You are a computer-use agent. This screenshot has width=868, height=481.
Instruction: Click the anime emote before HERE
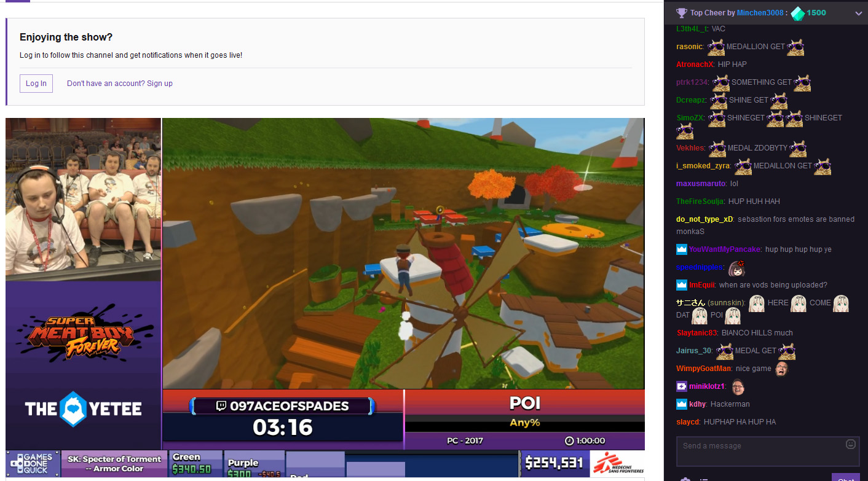pos(757,303)
